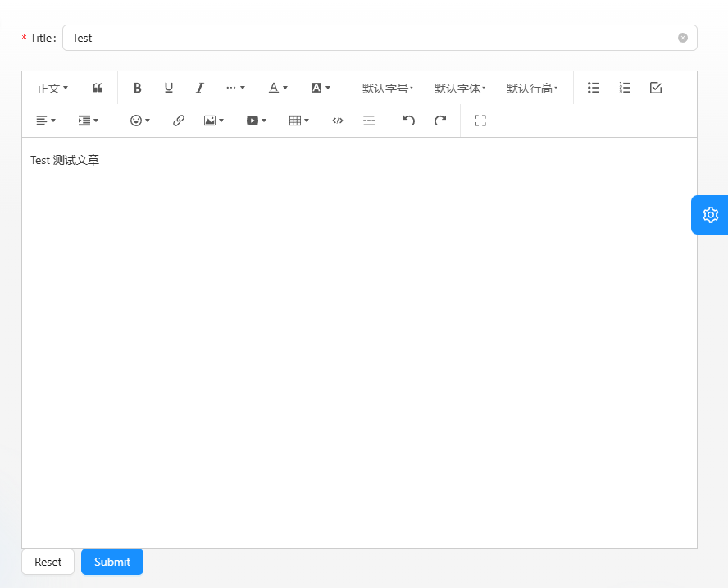Click the Submit button

click(x=112, y=562)
